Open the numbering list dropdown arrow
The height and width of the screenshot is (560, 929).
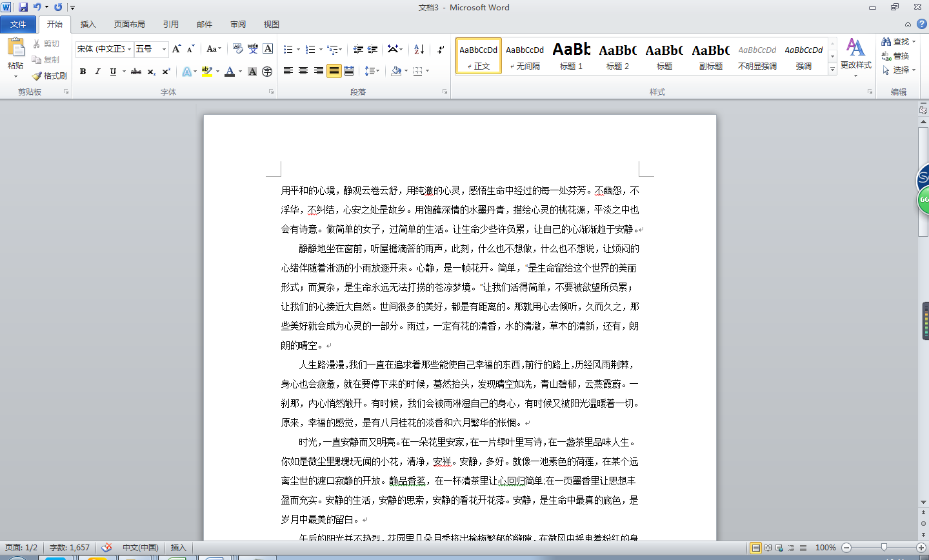click(321, 49)
